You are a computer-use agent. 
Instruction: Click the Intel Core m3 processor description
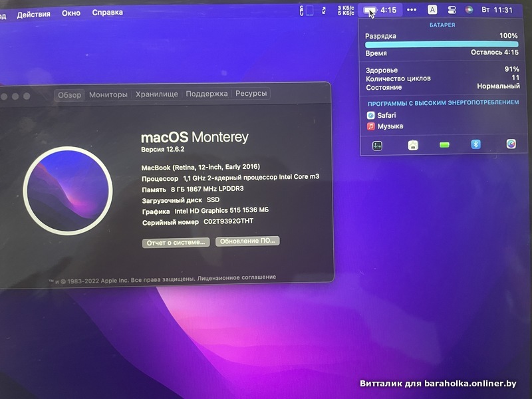point(251,177)
